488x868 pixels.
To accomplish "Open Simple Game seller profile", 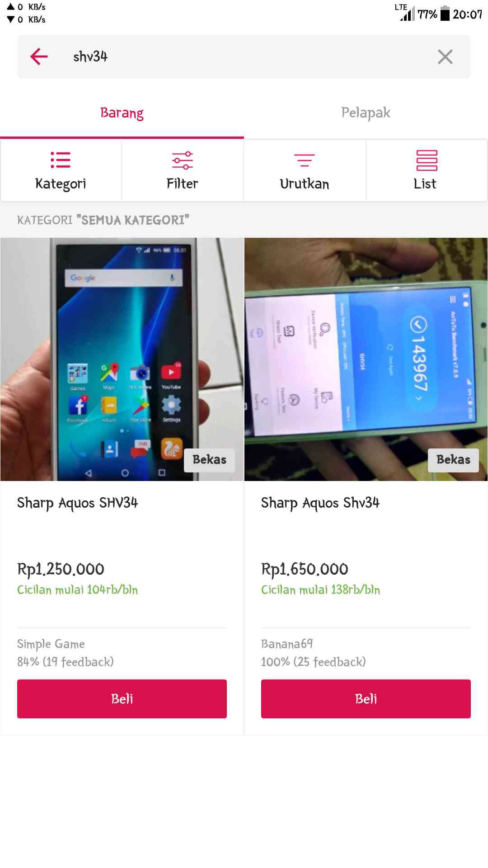I will pos(51,644).
